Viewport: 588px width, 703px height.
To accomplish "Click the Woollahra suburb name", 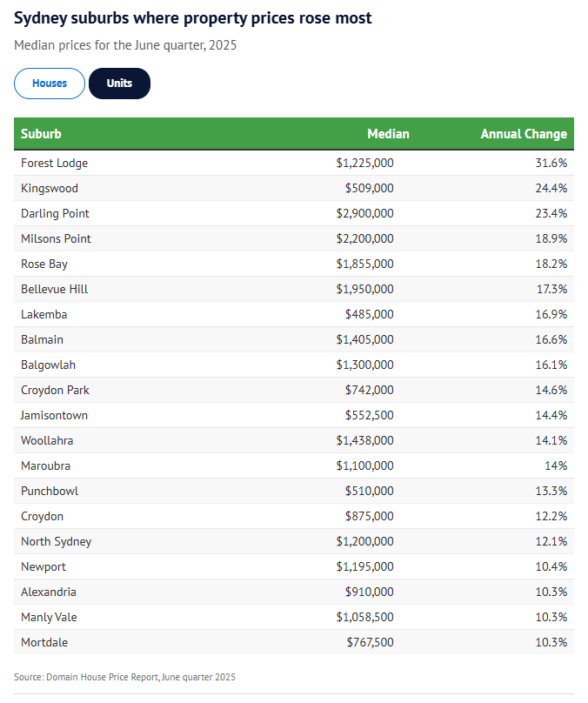I will click(x=47, y=440).
